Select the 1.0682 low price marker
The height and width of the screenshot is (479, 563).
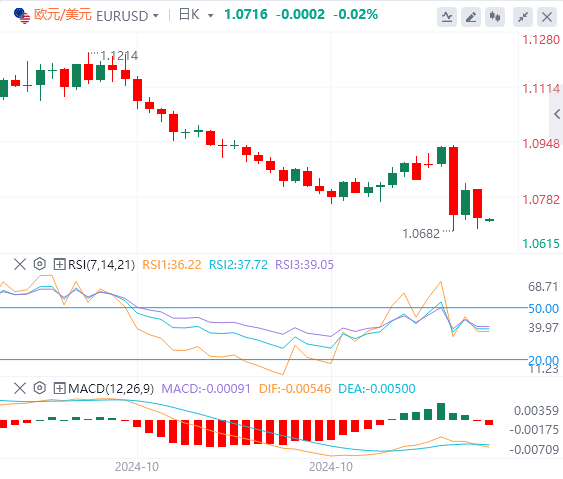[421, 234]
